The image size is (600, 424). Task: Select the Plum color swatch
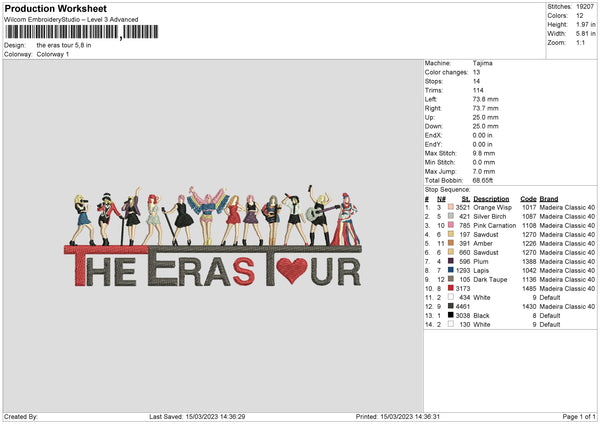coord(451,261)
